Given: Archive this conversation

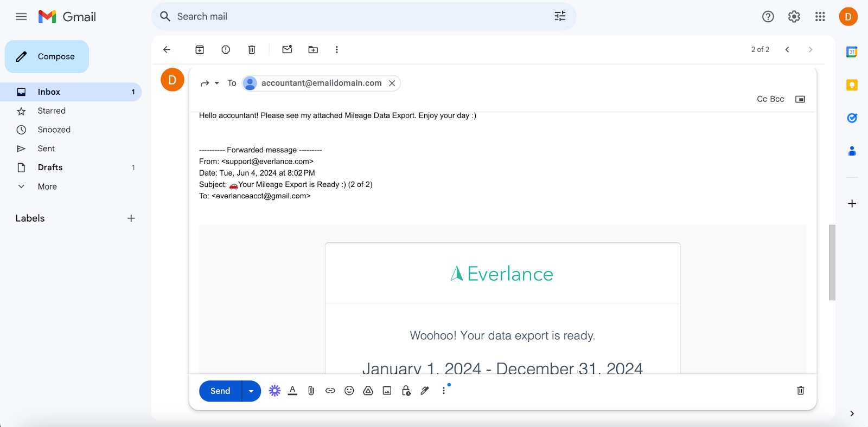Looking at the screenshot, I should click(200, 50).
